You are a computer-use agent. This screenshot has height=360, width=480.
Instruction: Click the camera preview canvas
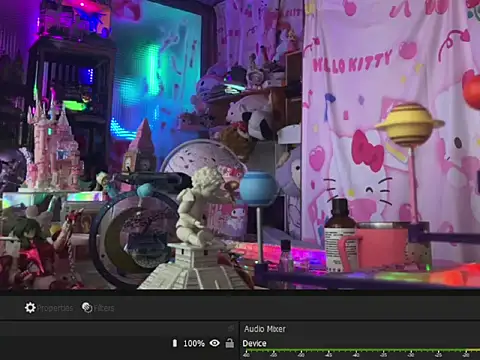(x=240, y=144)
